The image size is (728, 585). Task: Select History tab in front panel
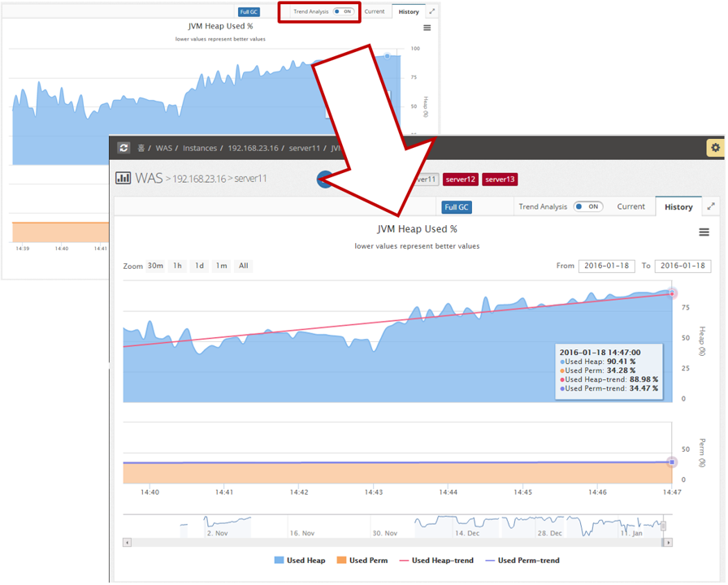point(678,206)
